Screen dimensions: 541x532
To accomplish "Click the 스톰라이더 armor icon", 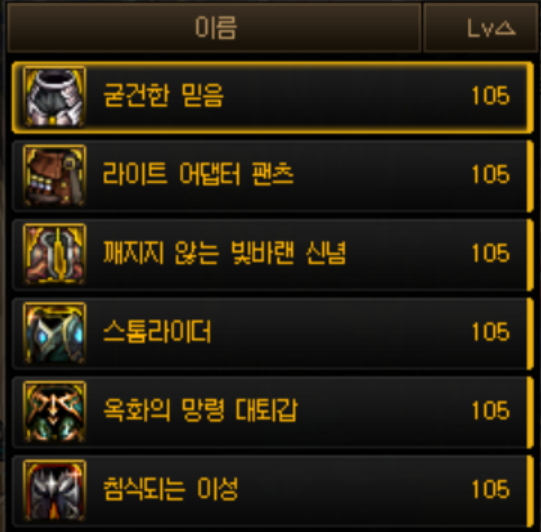I will pos(54,333).
